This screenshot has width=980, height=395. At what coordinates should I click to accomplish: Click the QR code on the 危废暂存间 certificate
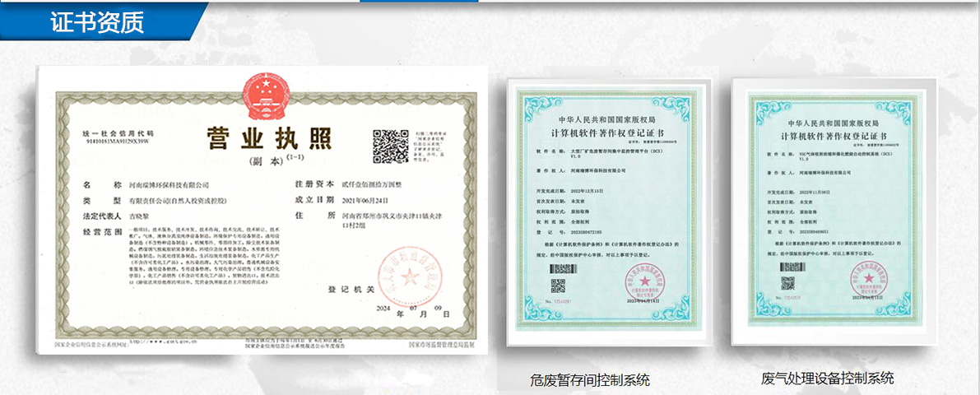pos(558,287)
